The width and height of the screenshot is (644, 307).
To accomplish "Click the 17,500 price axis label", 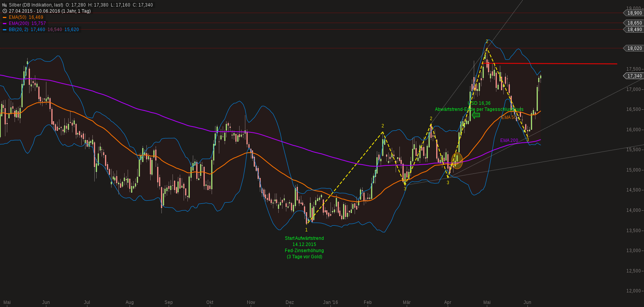I will [x=634, y=69].
